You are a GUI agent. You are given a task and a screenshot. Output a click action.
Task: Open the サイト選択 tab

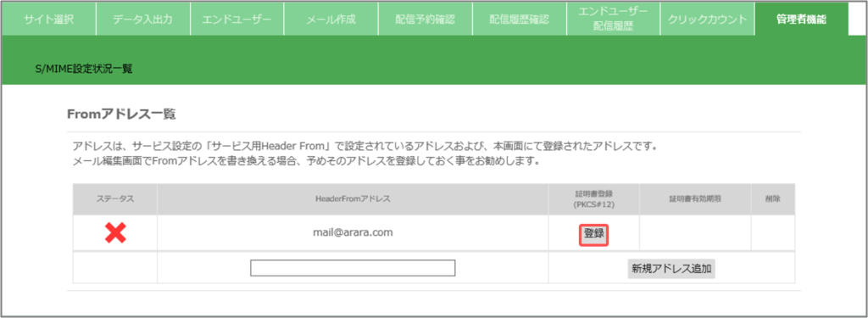(x=48, y=19)
